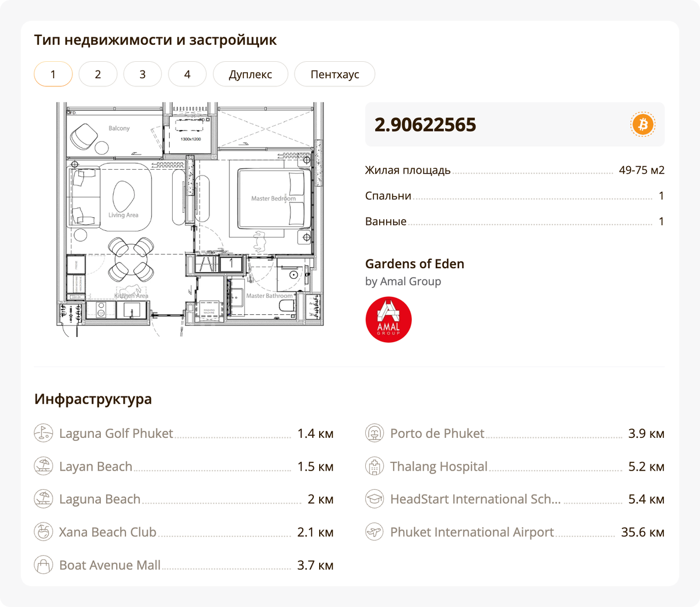Click the Xana Beach Club label
Image resolution: width=700 pixels, height=607 pixels.
108,532
